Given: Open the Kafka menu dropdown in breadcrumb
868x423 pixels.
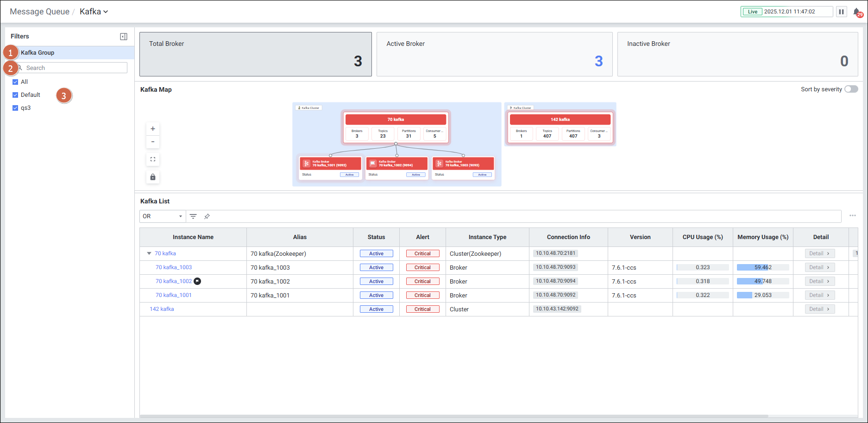Looking at the screenshot, I should 94,12.
